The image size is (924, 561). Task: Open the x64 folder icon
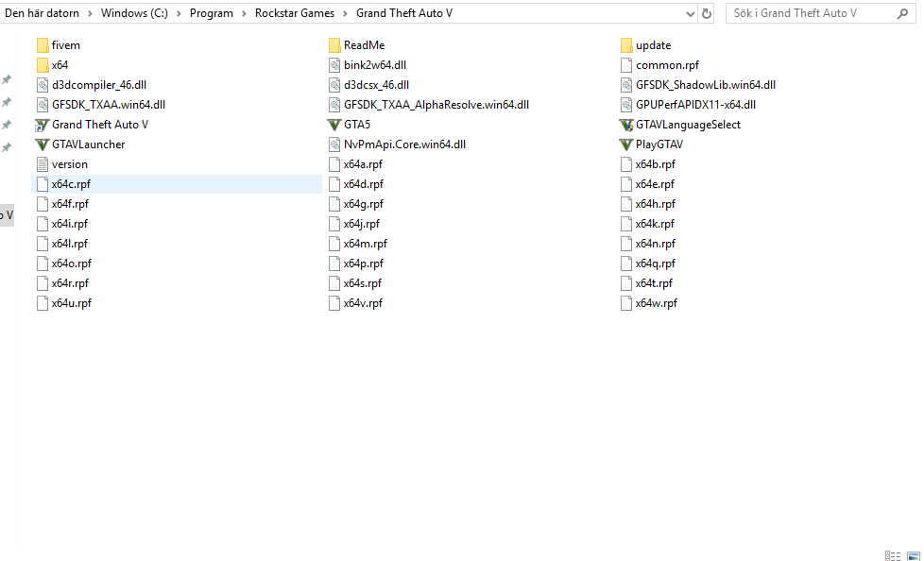pyautogui.click(x=43, y=65)
